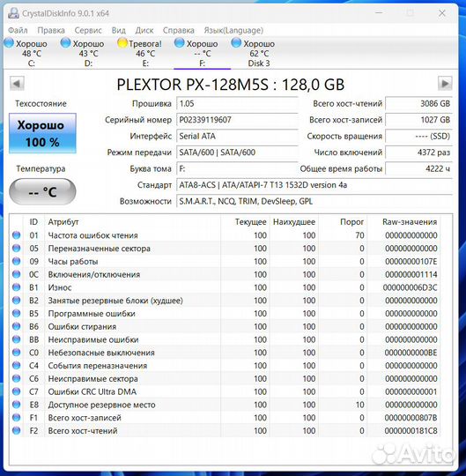Click the Raw-значения column header
The height and width of the screenshot is (476, 466).
point(404,222)
